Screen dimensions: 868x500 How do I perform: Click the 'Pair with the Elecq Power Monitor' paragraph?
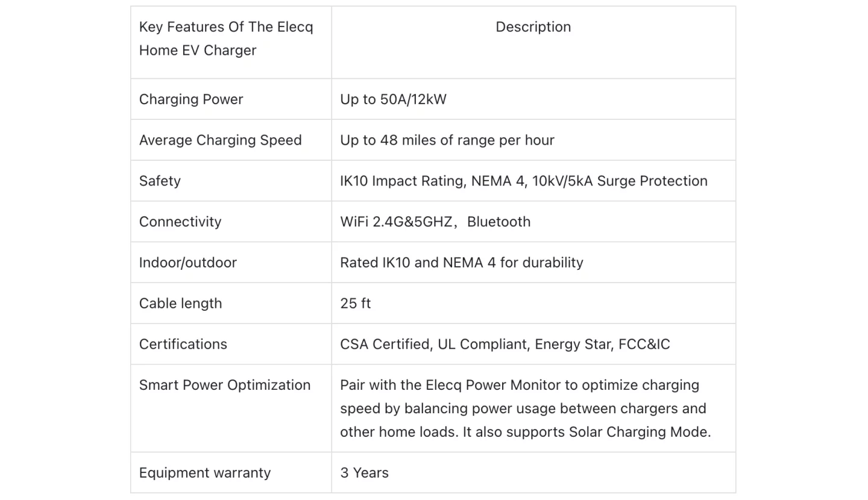coord(525,408)
